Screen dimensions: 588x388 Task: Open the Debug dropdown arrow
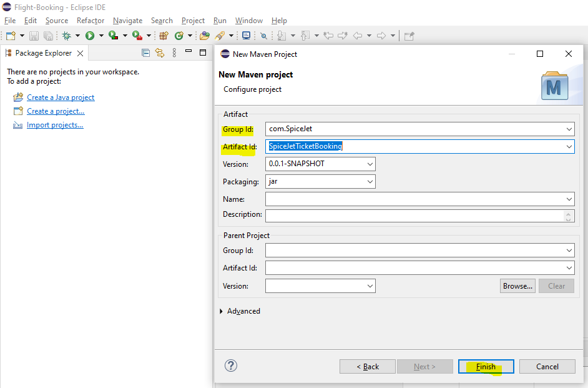77,36
